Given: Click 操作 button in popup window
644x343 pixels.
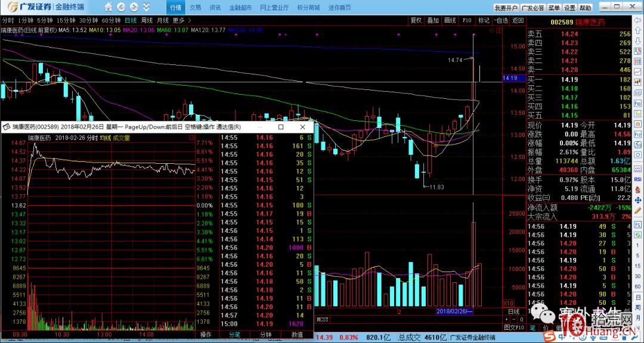Looking at the screenshot, I should 206,335.
